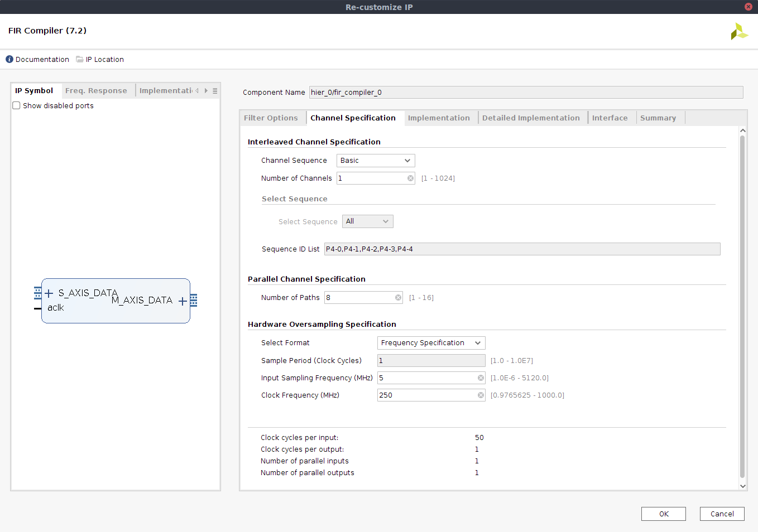Viewport: 758px width, 532px height.
Task: Toggle Show disabled ports checkbox
Action: [x=17, y=105]
